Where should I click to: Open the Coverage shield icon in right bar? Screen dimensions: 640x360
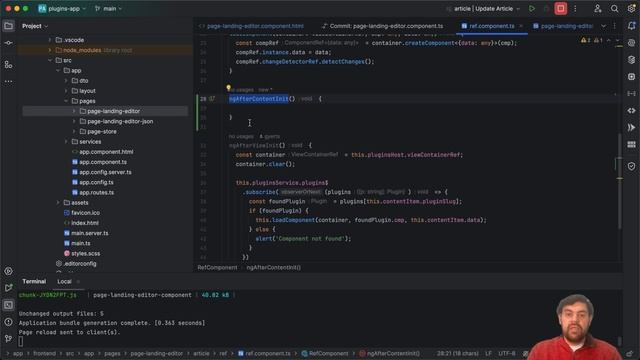pyautogui.click(x=631, y=166)
